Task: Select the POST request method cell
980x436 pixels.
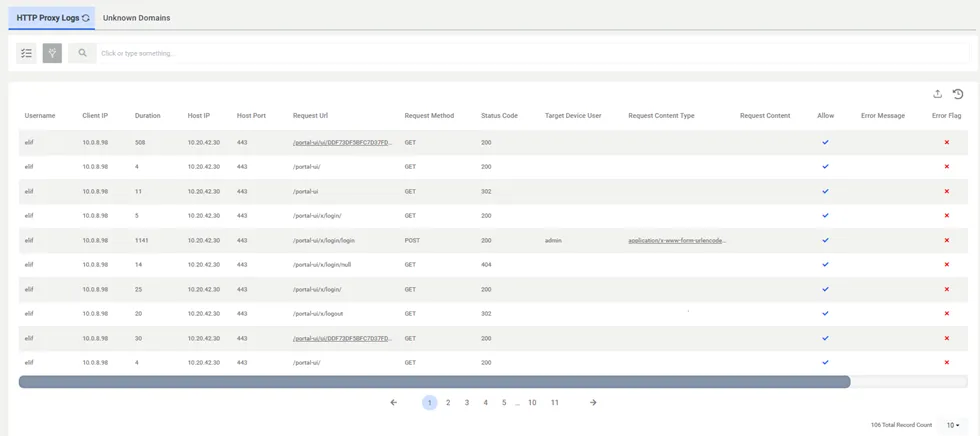Action: tap(412, 240)
